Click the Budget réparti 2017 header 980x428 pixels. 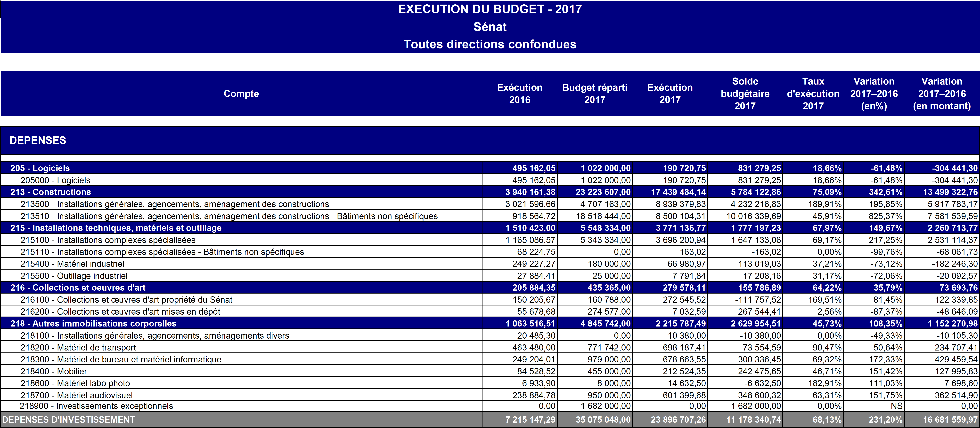(x=595, y=93)
